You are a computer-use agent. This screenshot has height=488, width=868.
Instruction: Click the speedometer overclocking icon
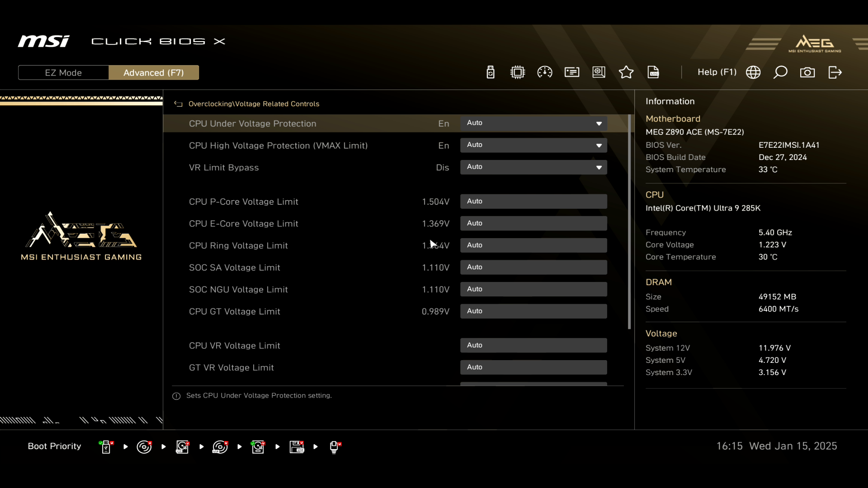click(x=545, y=72)
